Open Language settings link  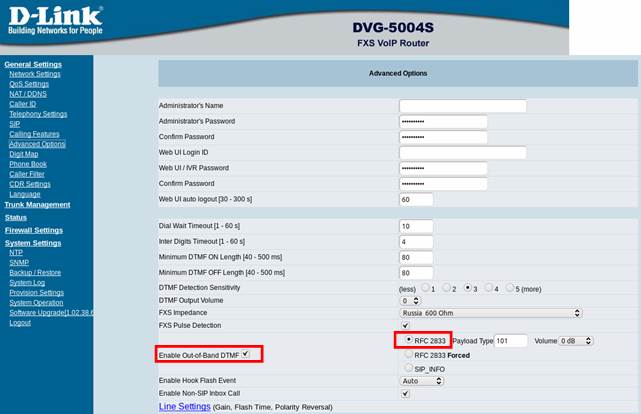(x=25, y=194)
